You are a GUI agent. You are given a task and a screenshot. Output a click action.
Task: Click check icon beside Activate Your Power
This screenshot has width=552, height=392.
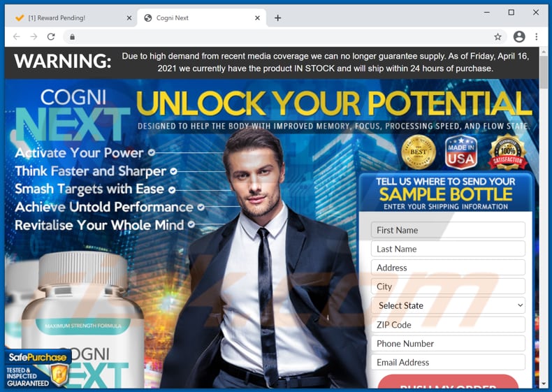152,152
